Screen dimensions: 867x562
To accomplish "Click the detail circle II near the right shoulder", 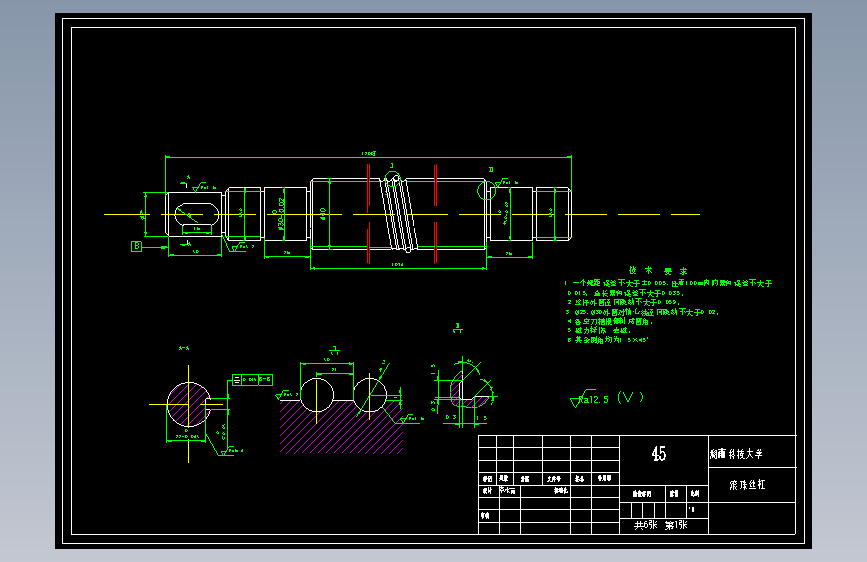I will 487,191.
